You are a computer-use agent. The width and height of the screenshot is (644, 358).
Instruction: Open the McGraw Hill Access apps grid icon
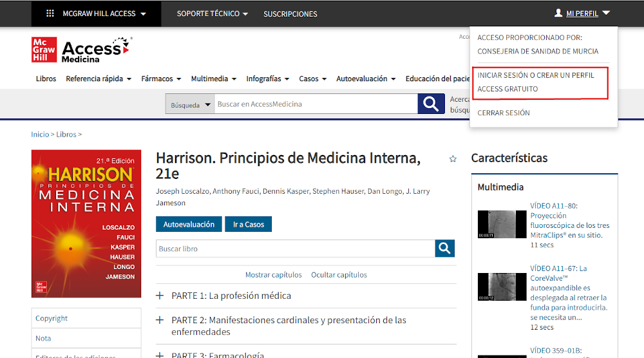pyautogui.click(x=50, y=14)
